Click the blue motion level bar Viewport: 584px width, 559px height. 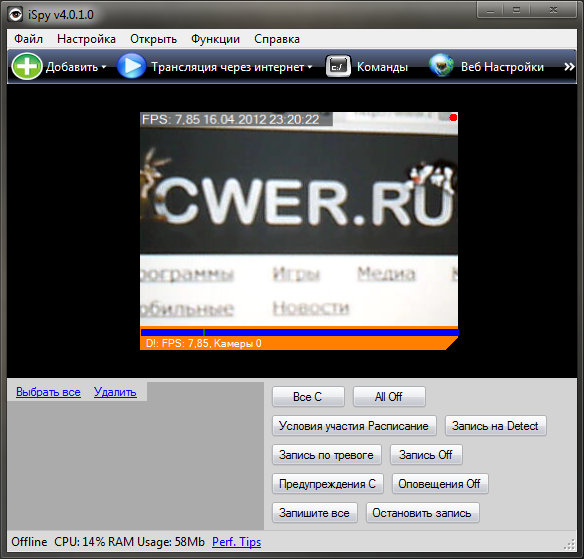[x=299, y=333]
